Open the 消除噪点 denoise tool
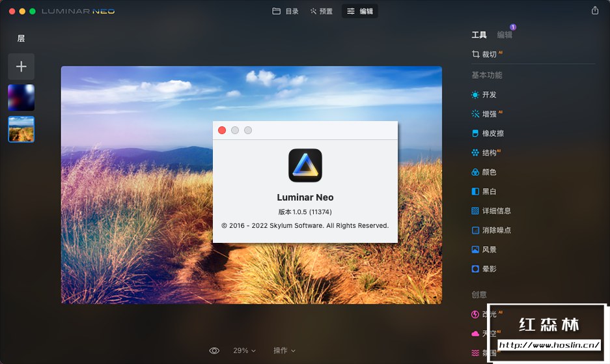The image size is (610, 364). click(x=492, y=231)
